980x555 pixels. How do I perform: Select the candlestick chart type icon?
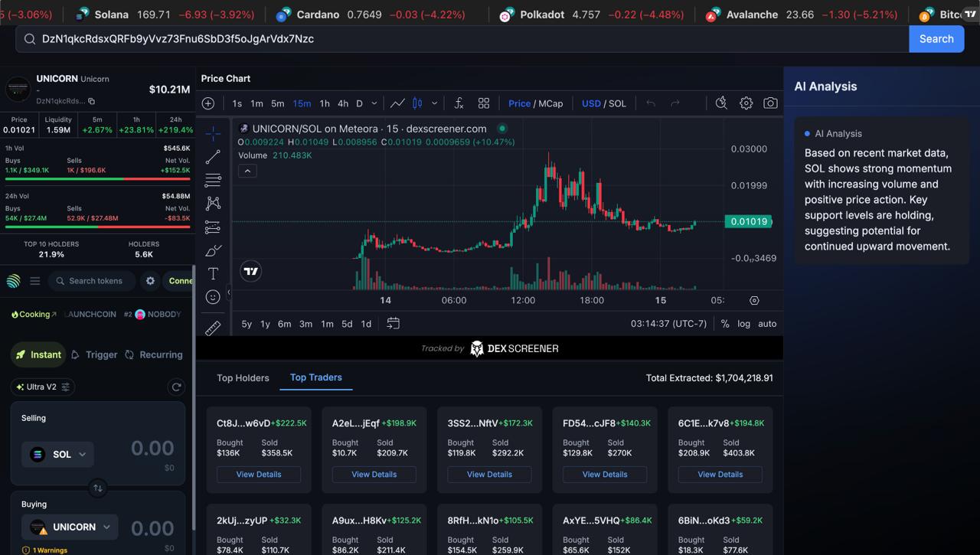click(x=417, y=103)
